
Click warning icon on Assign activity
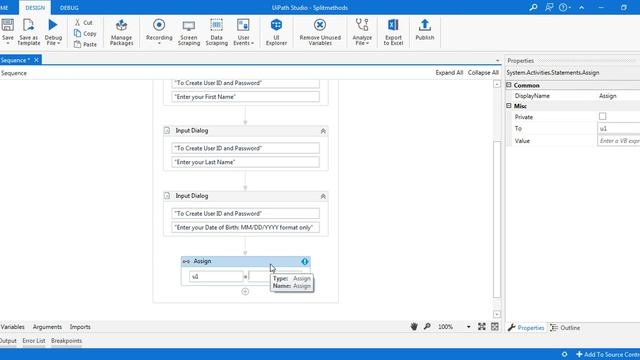304,261
